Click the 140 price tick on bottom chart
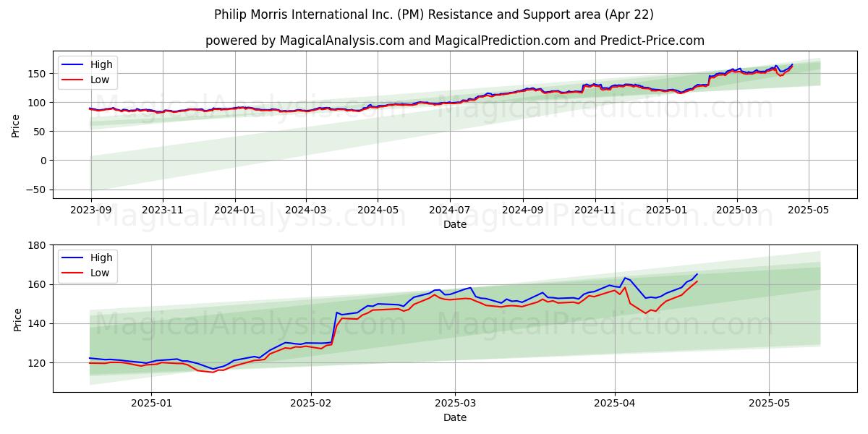Image resolution: width=868 pixels, height=434 pixels. pyautogui.click(x=38, y=324)
